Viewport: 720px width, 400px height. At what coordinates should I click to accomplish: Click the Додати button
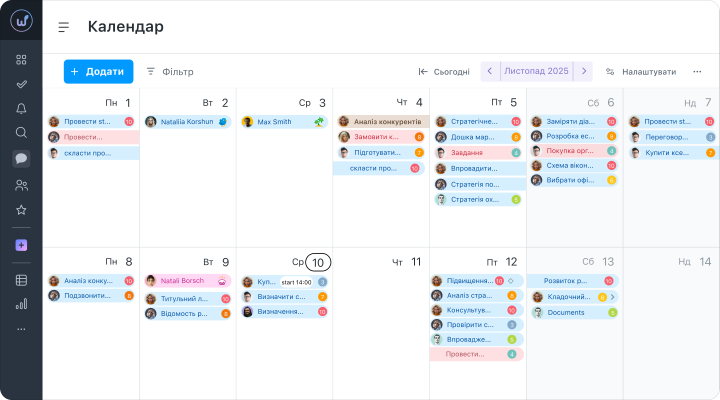point(99,72)
